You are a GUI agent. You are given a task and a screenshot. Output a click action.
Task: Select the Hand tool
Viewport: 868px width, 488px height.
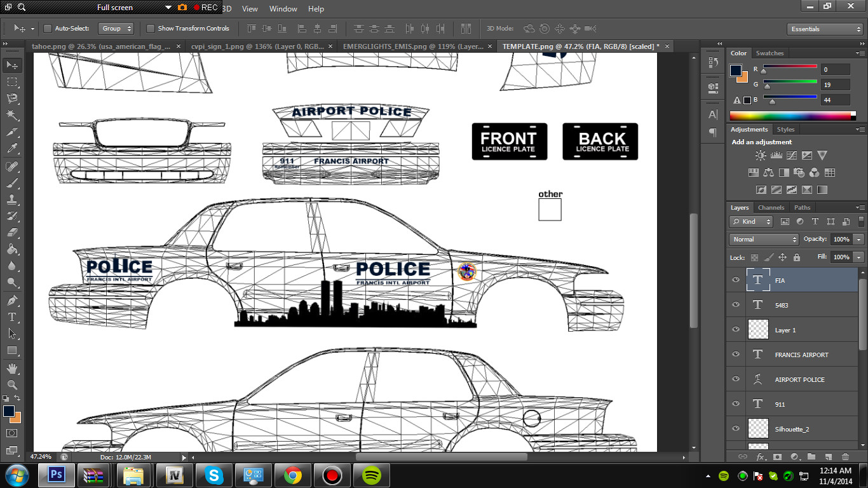point(12,368)
